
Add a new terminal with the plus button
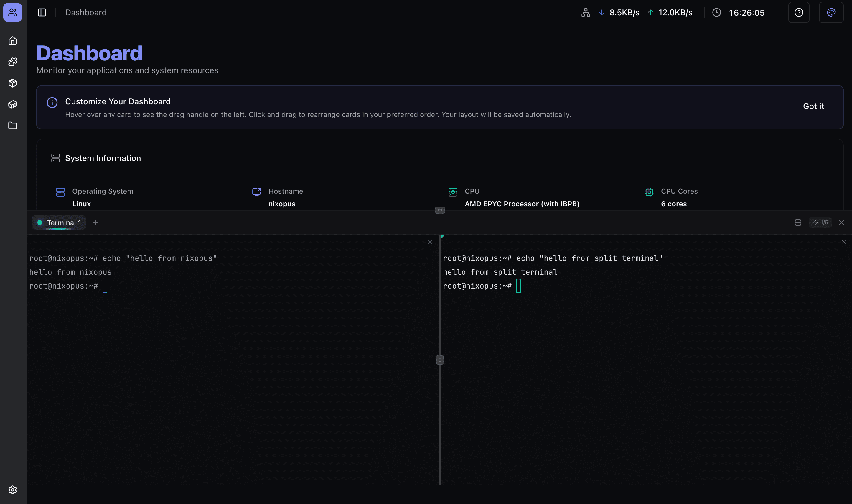click(x=95, y=223)
